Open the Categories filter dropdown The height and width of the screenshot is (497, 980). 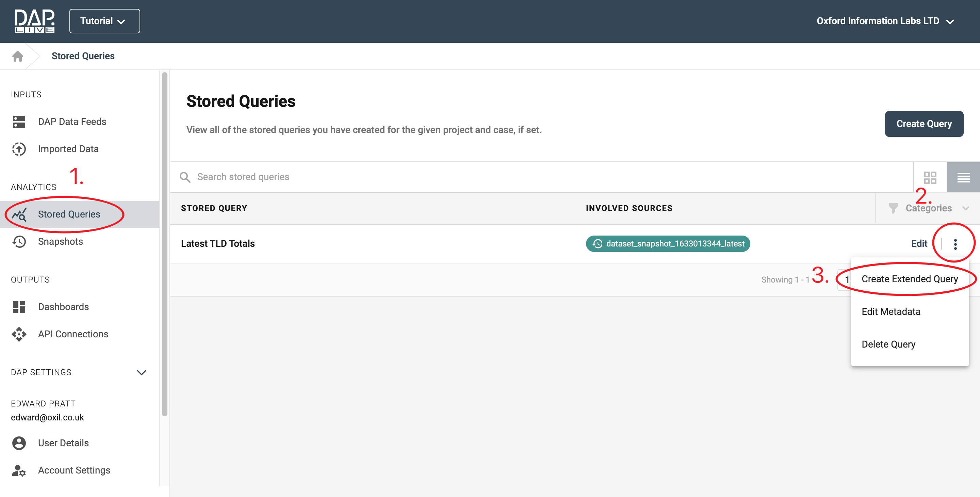pos(928,208)
